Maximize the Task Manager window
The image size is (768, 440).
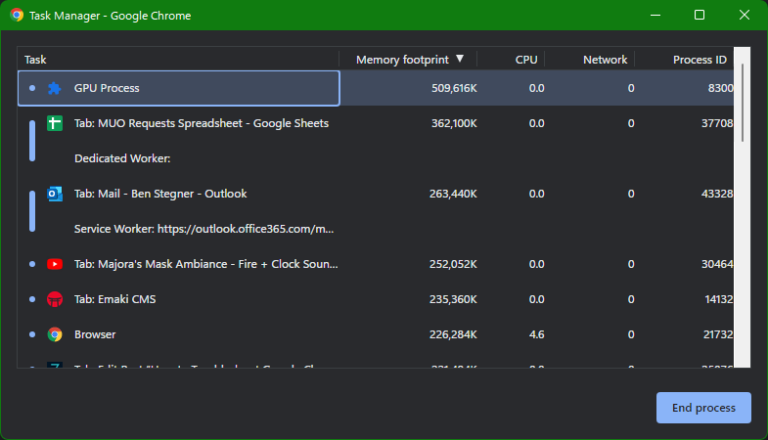pos(699,15)
